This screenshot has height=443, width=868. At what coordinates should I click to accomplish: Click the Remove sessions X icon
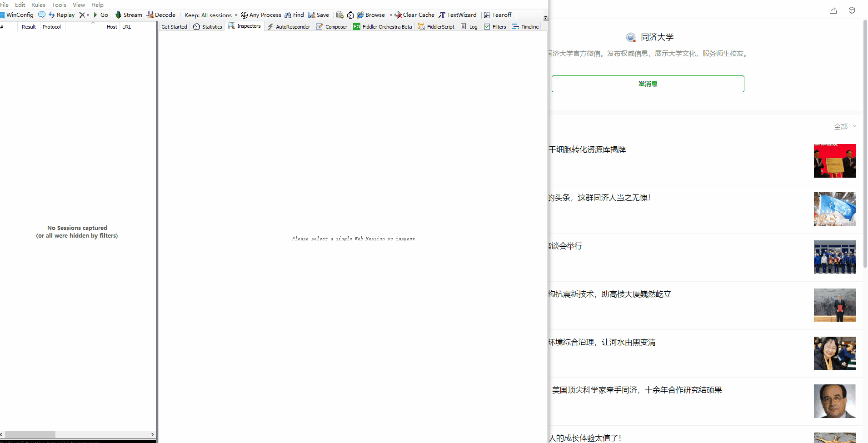(x=82, y=15)
